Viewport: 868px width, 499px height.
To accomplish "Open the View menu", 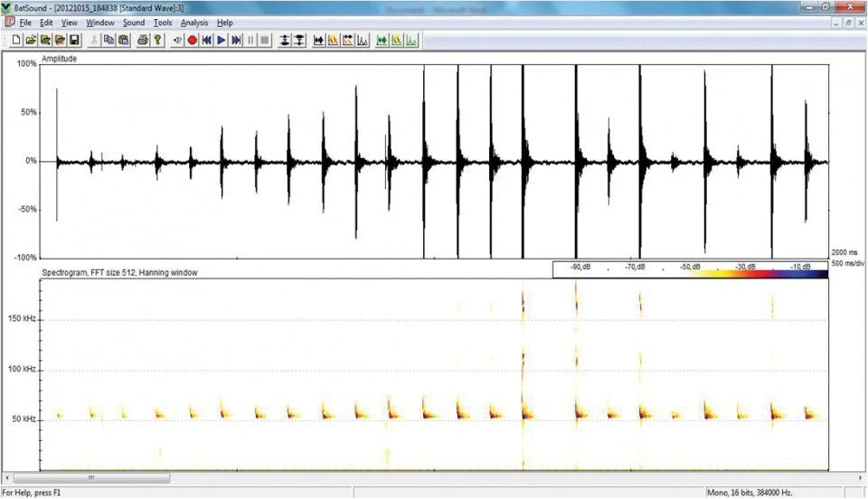I will [70, 23].
